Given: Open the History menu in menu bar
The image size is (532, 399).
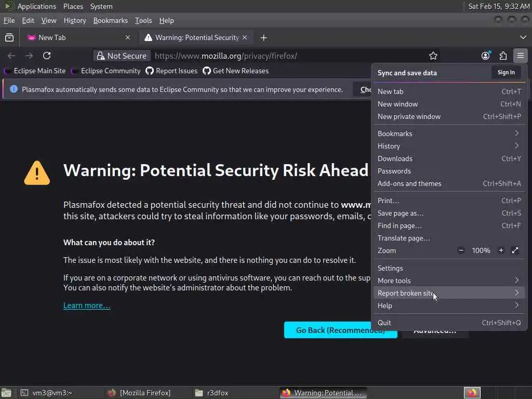Looking at the screenshot, I should tap(75, 20).
